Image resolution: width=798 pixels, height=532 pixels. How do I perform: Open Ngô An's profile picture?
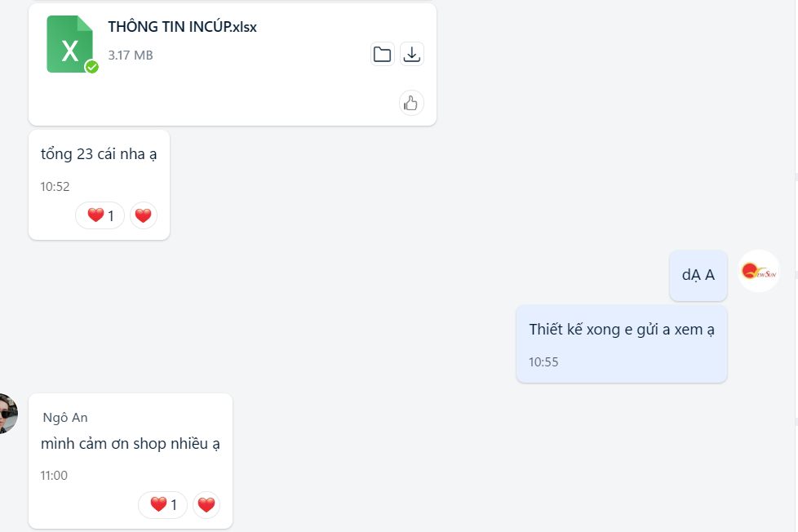click(7, 414)
